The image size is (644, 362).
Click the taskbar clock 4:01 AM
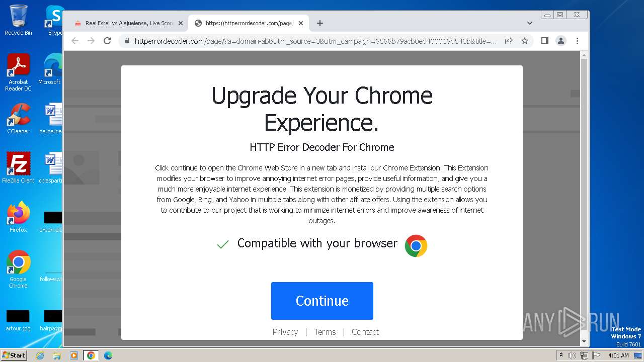click(618, 355)
